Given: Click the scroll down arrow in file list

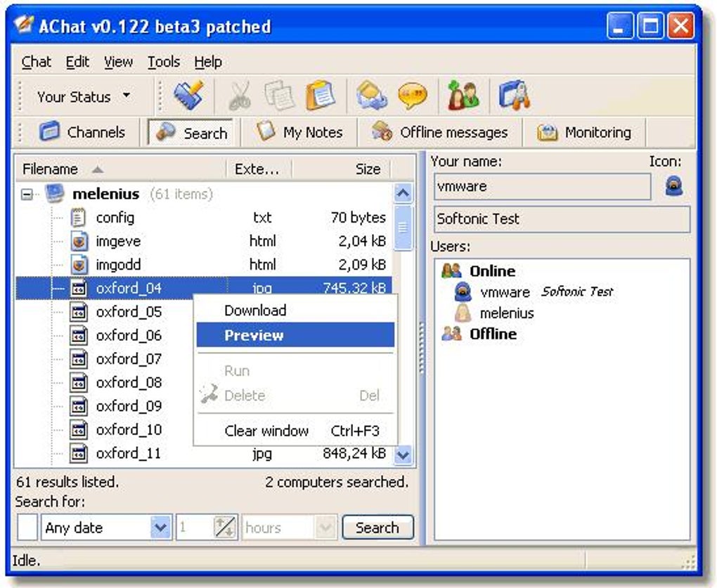Looking at the screenshot, I should click(x=403, y=455).
